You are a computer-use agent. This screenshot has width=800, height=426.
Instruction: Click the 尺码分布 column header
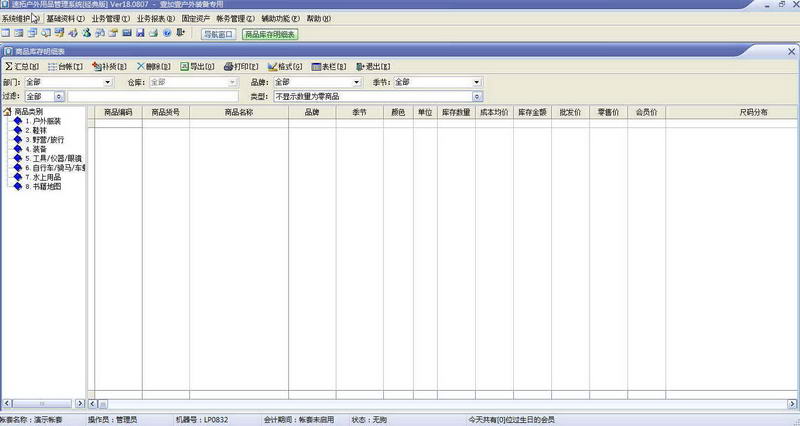[754, 112]
